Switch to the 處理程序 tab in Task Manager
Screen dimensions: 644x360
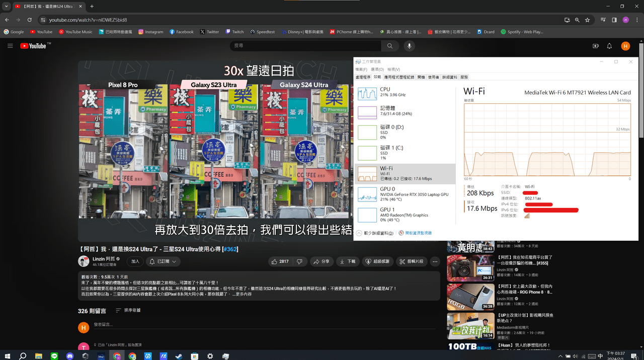tap(363, 77)
